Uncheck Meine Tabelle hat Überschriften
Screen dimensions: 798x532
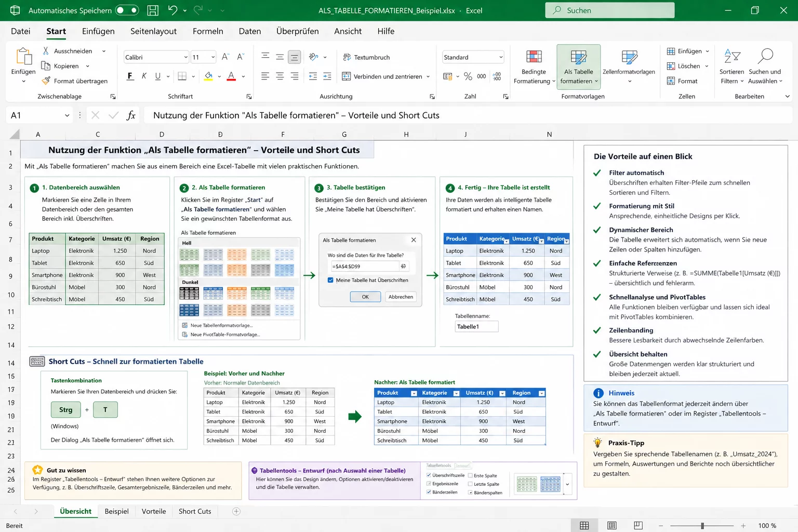click(330, 280)
